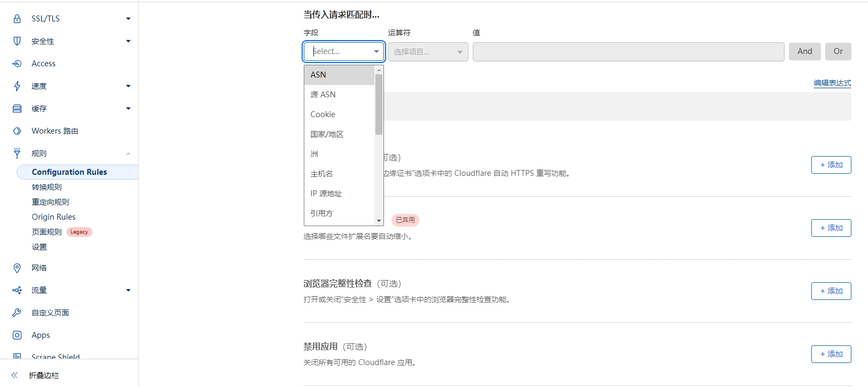The image size is (868, 387).
Task: Open Workers 路由 in the sidebar
Action: (55, 131)
